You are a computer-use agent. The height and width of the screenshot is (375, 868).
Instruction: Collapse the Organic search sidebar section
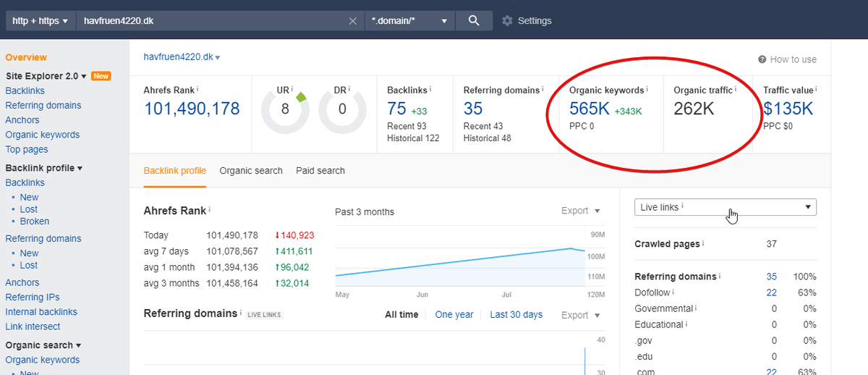click(x=43, y=345)
